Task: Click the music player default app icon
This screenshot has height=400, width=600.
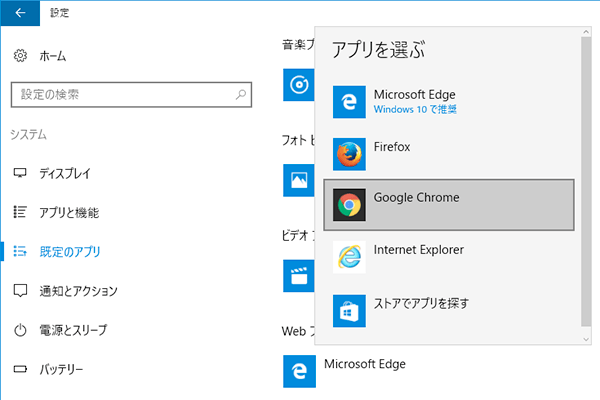Action: pos(299,85)
